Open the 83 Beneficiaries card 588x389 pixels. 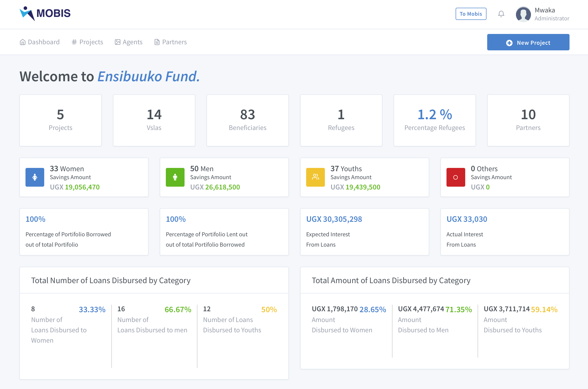[247, 120]
